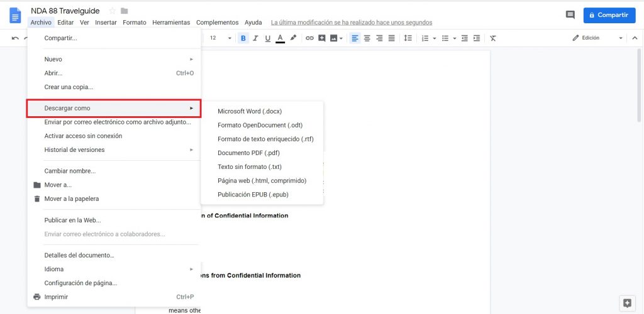Screen dimensions: 644x314
Task: Toggle bold formatting
Action: coord(243,38)
